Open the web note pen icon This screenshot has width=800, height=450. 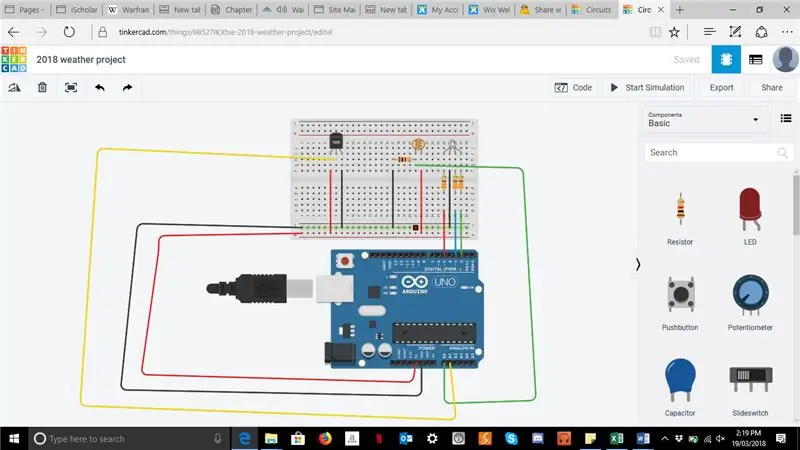[735, 32]
